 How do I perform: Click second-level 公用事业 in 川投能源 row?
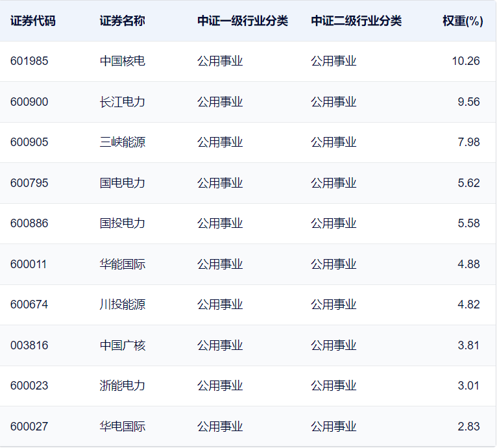(333, 305)
